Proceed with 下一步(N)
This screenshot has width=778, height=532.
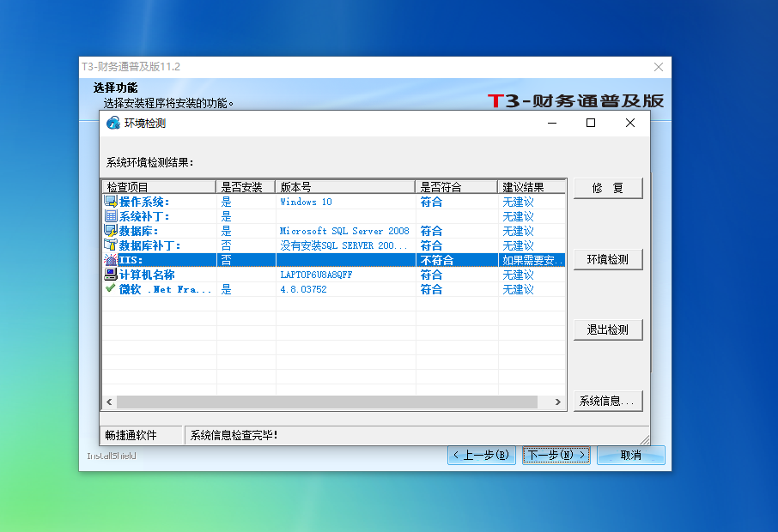(556, 455)
